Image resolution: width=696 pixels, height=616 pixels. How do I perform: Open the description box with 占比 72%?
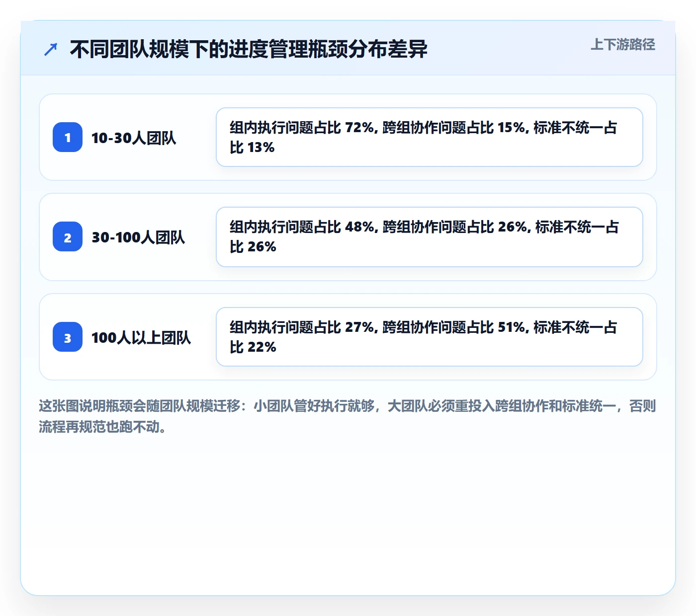(430, 137)
